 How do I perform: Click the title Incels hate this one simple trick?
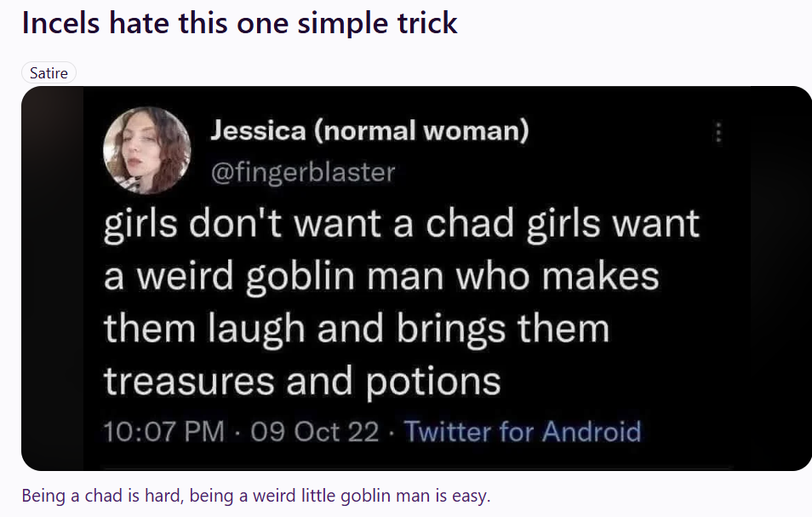click(241, 23)
